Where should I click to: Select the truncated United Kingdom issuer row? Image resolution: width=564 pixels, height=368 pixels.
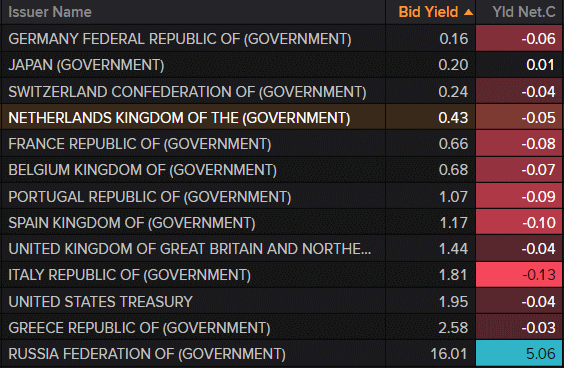coord(282,249)
